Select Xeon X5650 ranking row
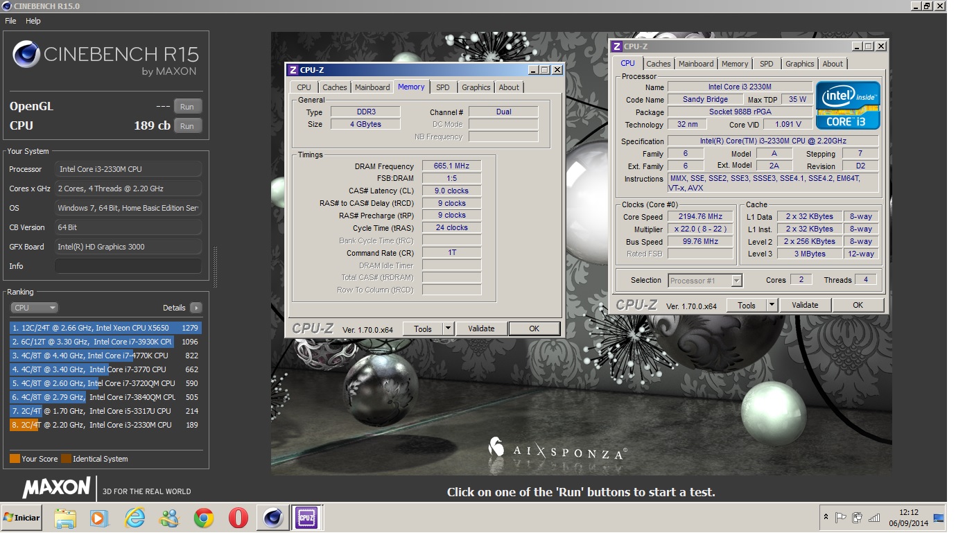The width and height of the screenshot is (965, 560). [x=105, y=328]
